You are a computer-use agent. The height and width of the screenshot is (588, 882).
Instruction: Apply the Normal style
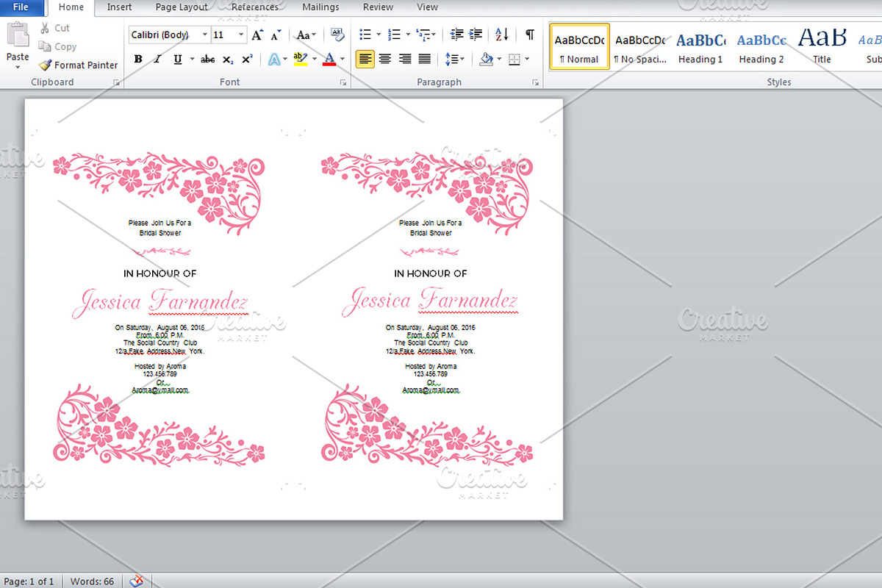[x=579, y=46]
